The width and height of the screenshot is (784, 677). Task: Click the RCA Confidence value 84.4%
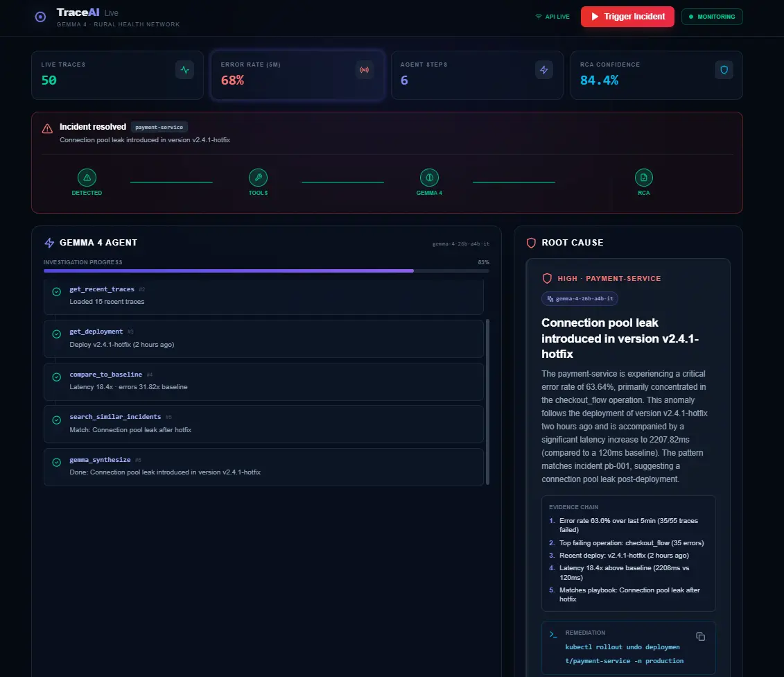(x=599, y=80)
